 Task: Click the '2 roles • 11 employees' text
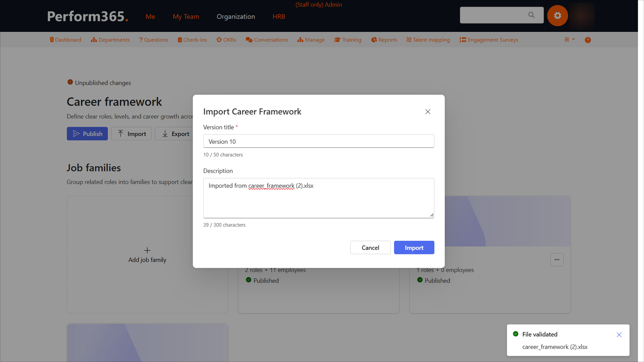(x=275, y=270)
